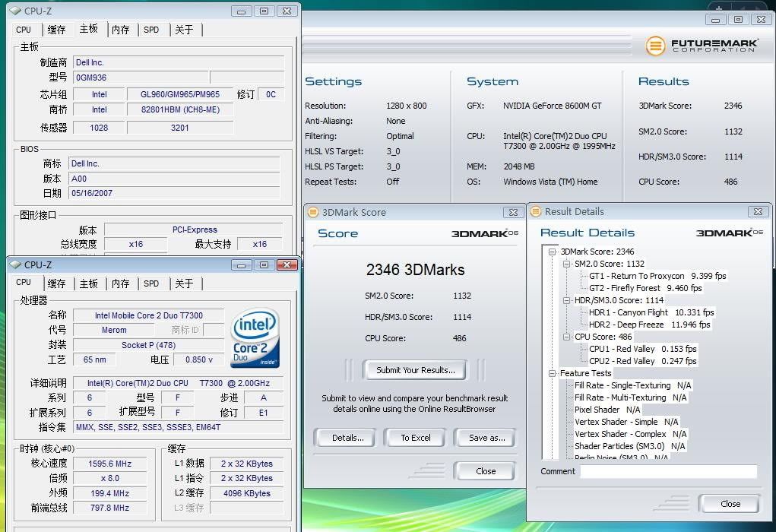Screen dimensions: 776x532
Task: Click the Futuremark Corporation logo
Action: [702, 46]
